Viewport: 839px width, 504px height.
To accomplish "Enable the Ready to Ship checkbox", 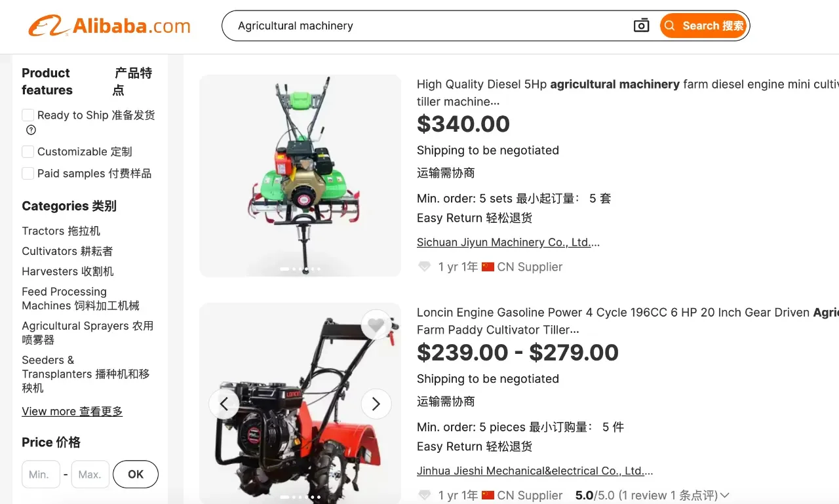I will point(28,115).
